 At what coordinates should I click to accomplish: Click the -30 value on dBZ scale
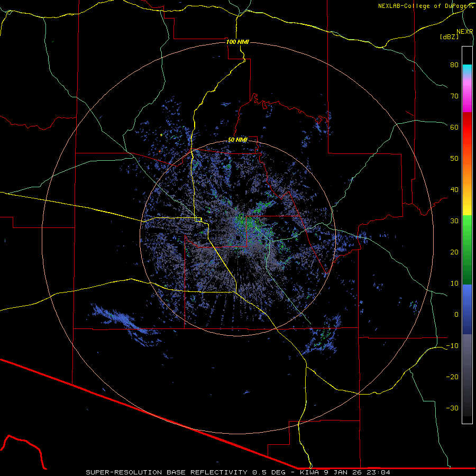coord(452,408)
